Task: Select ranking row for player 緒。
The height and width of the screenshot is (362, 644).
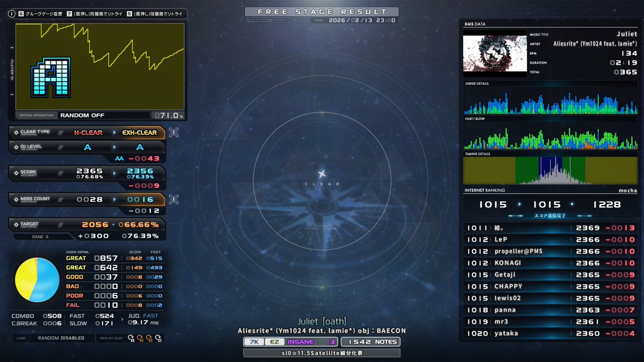Action: pyautogui.click(x=550, y=228)
